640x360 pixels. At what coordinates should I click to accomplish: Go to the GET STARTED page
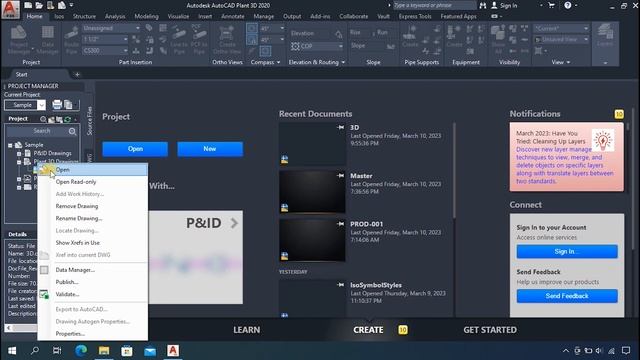[x=490, y=330]
